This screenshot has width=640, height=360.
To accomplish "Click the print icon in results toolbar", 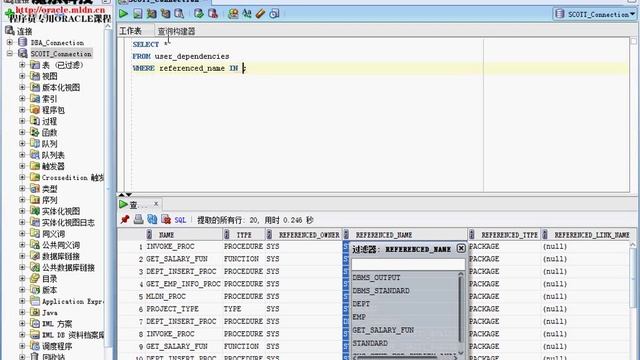I will click(x=139, y=220).
